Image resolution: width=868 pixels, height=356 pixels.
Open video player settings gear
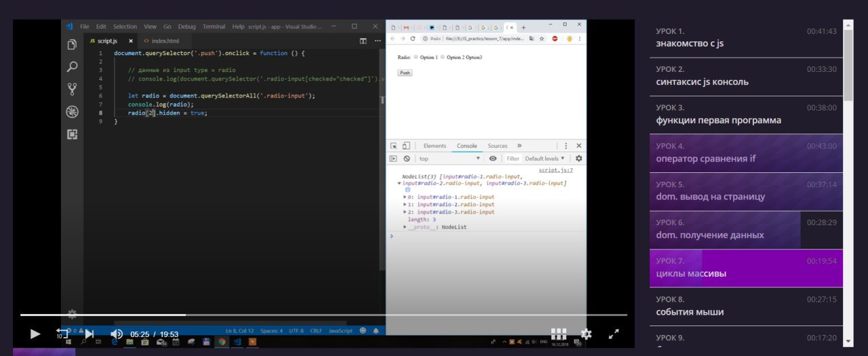pos(587,334)
